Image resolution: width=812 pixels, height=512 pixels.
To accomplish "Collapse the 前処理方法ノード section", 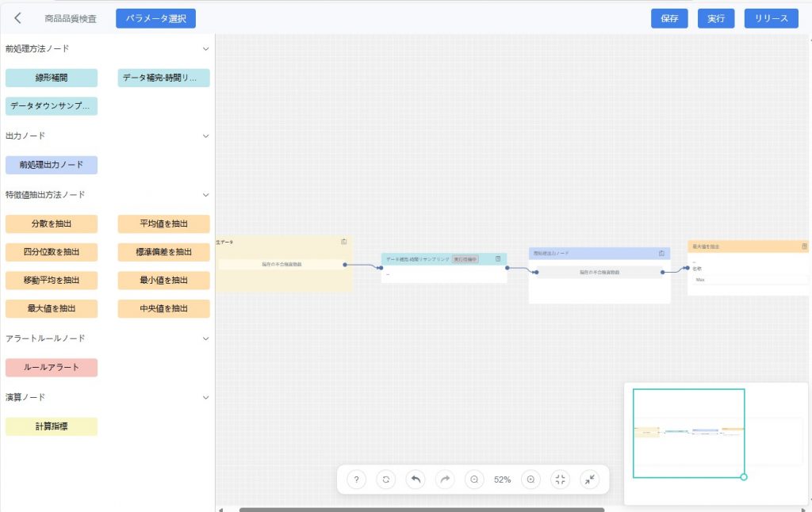I will (205, 49).
